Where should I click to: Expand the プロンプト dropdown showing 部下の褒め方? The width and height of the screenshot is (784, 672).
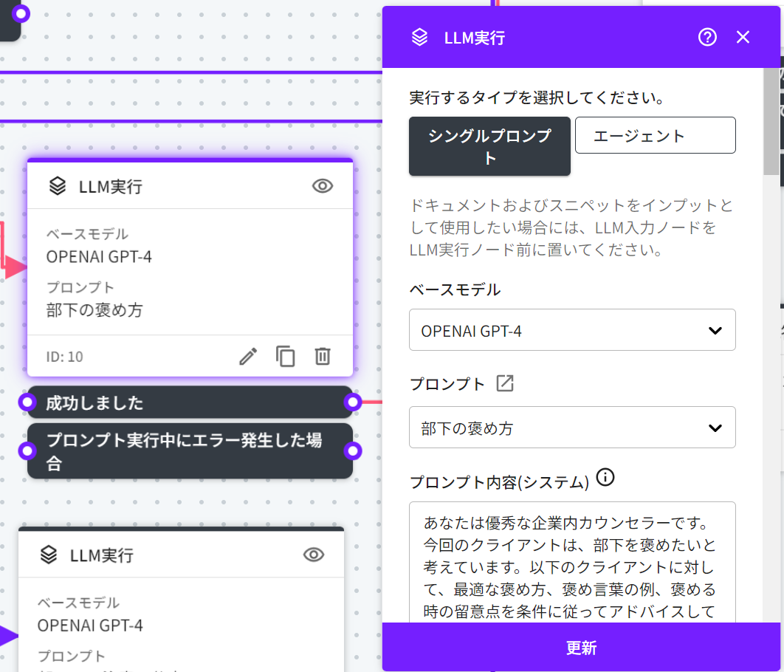pos(572,428)
